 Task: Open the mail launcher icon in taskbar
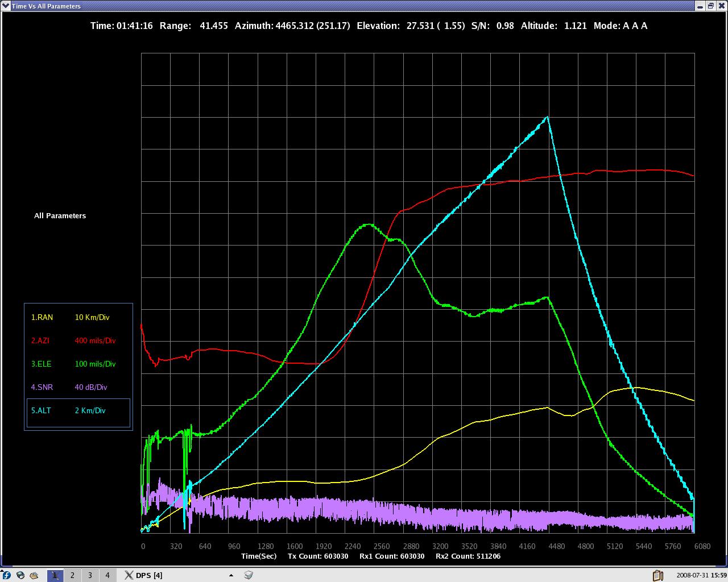34,575
